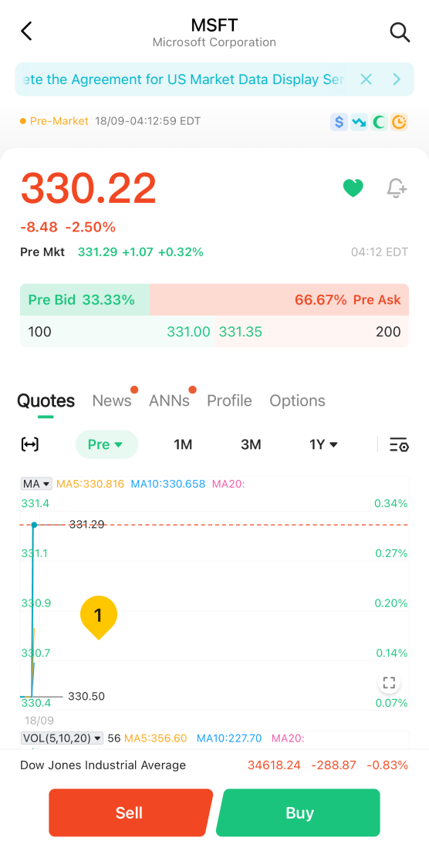Open the Pre session dropdown
Screen dimensions: 429x868
tap(106, 444)
